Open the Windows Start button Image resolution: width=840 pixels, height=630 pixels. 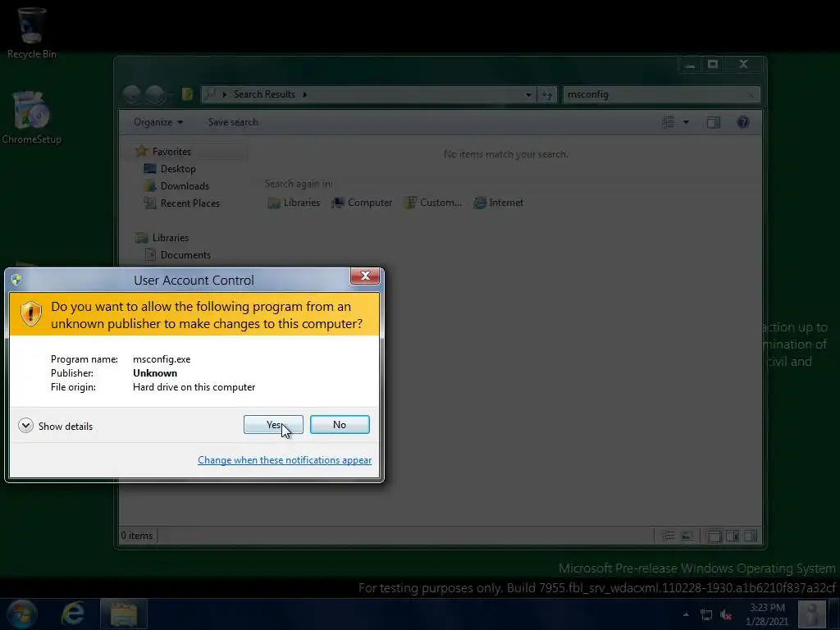(21, 614)
